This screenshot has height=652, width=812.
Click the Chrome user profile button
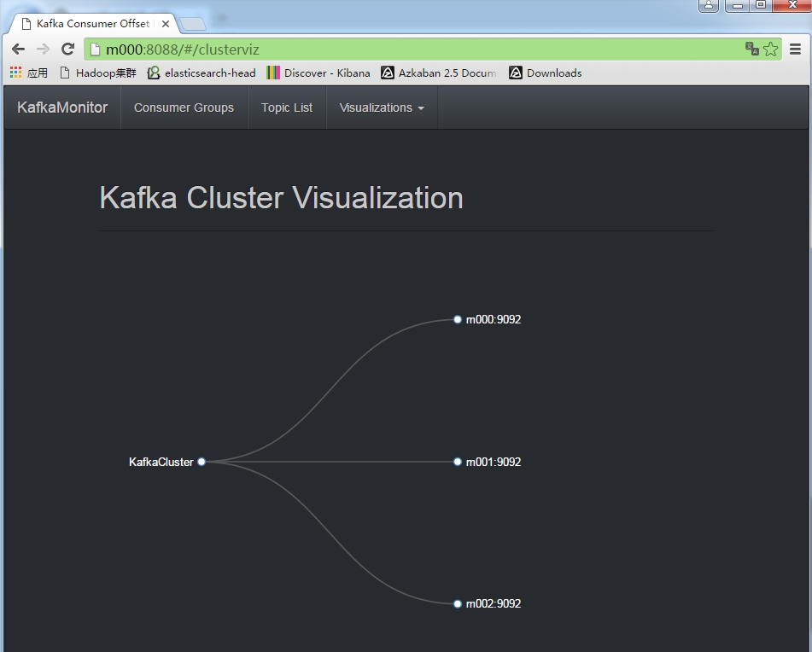[x=709, y=5]
